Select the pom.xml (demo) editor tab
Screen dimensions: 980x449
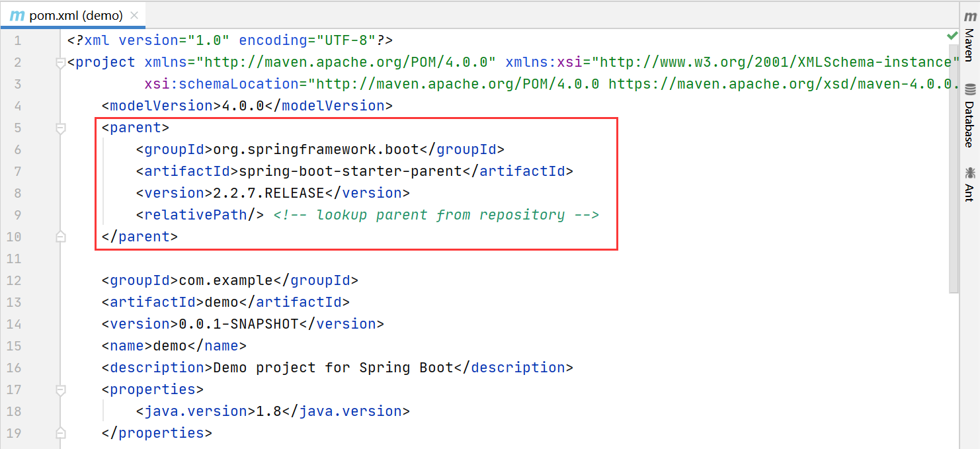(x=73, y=15)
